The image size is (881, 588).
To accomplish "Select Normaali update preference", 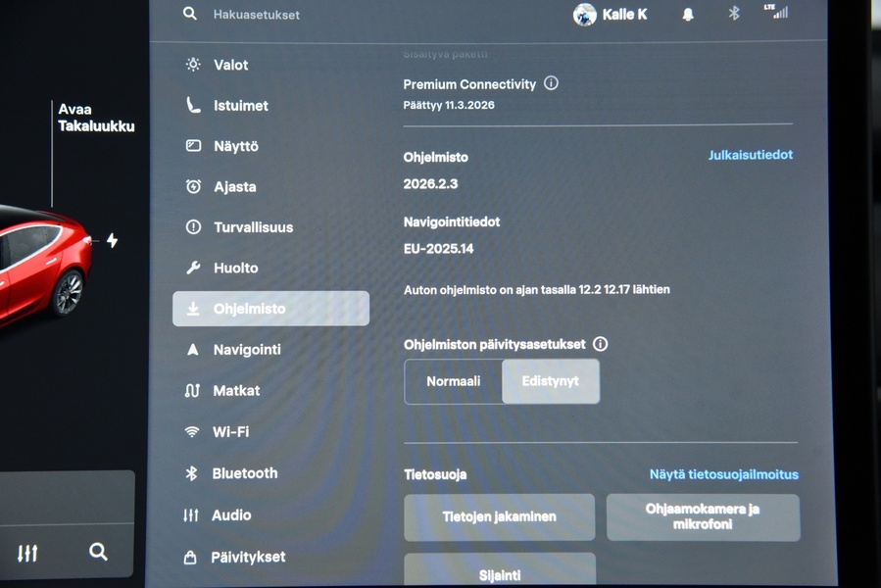I will [454, 381].
